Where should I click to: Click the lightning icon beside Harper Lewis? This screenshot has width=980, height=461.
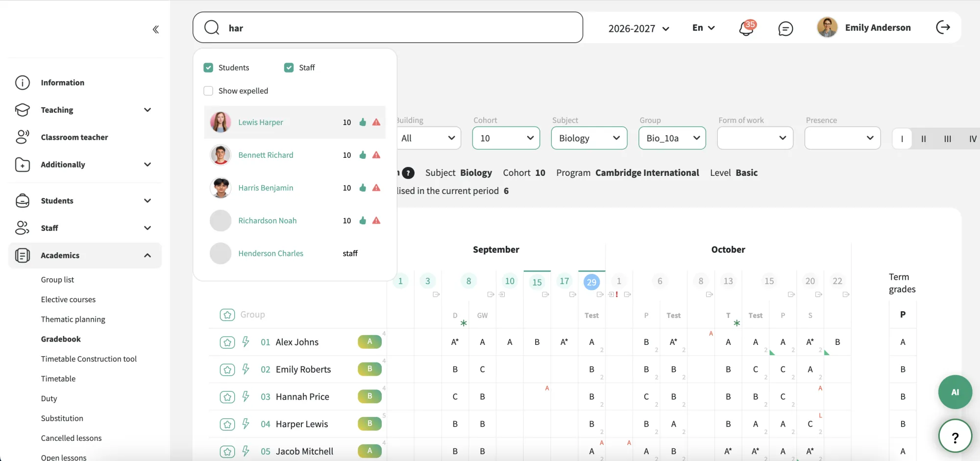tap(246, 424)
